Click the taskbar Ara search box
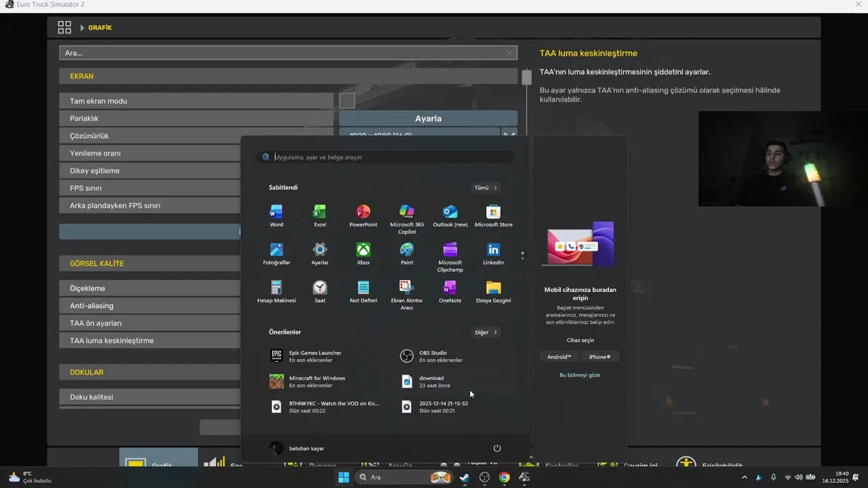The image size is (868, 488). point(404,477)
